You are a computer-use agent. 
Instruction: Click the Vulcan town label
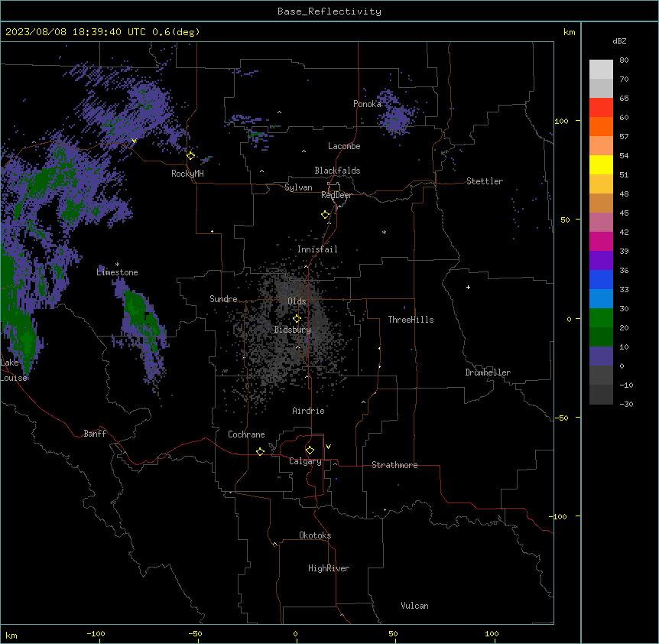414,606
